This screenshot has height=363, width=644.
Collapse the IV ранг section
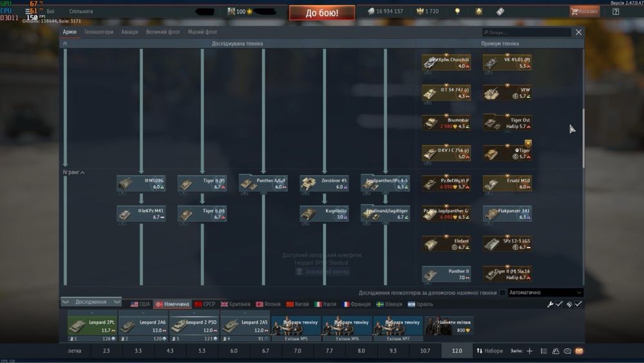[74, 172]
